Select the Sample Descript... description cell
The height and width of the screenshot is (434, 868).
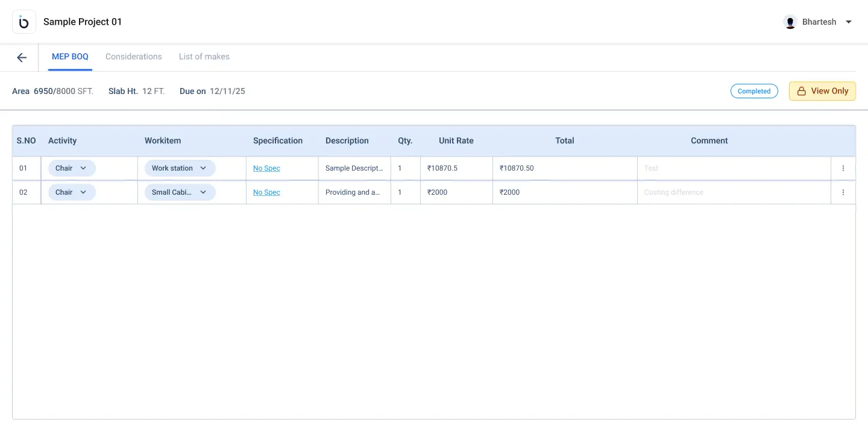[x=354, y=168]
